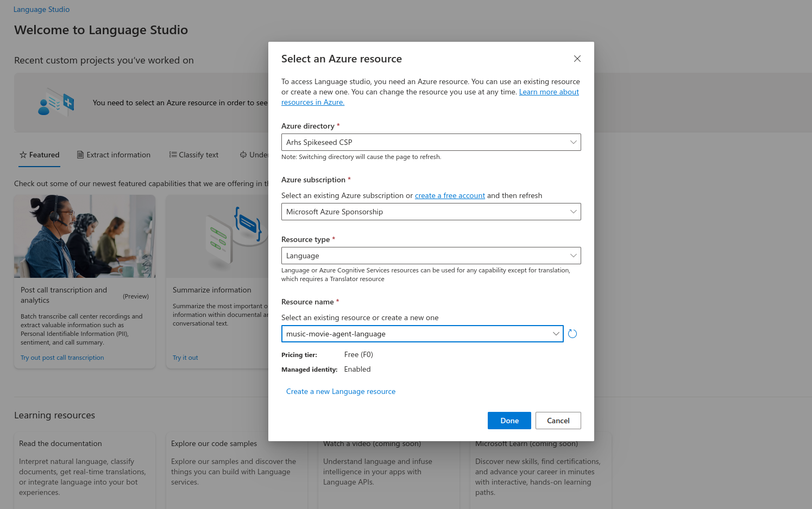Click the Language Studio breadcrumb link

click(x=41, y=9)
